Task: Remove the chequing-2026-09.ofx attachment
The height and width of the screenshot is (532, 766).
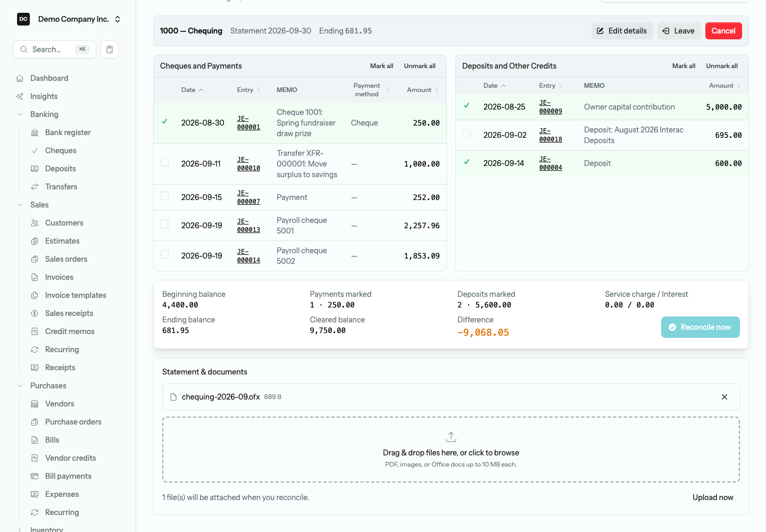Action: click(725, 397)
